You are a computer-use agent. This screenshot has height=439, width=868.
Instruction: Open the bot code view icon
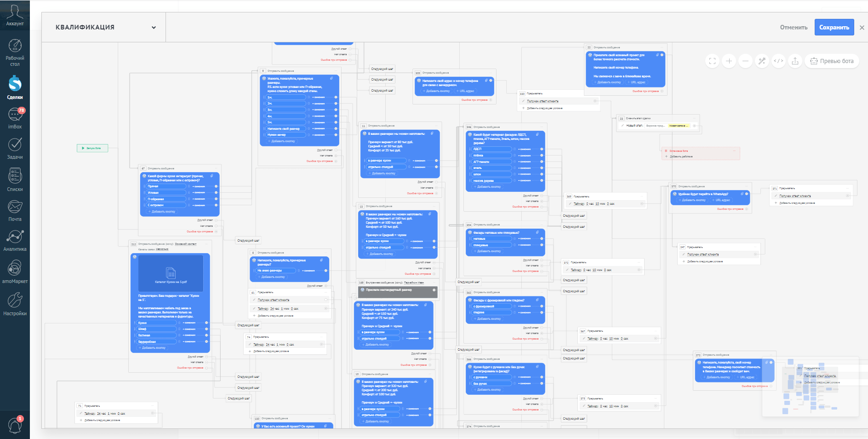(x=778, y=61)
